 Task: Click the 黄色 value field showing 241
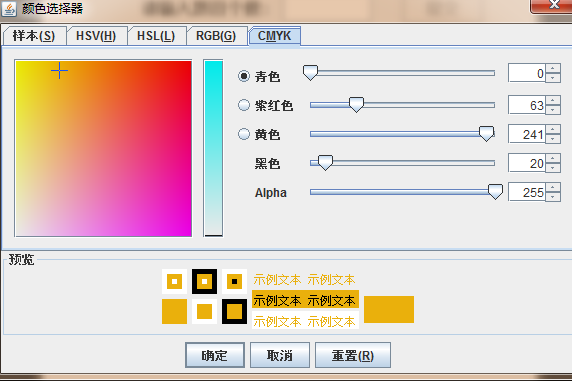[527, 134]
